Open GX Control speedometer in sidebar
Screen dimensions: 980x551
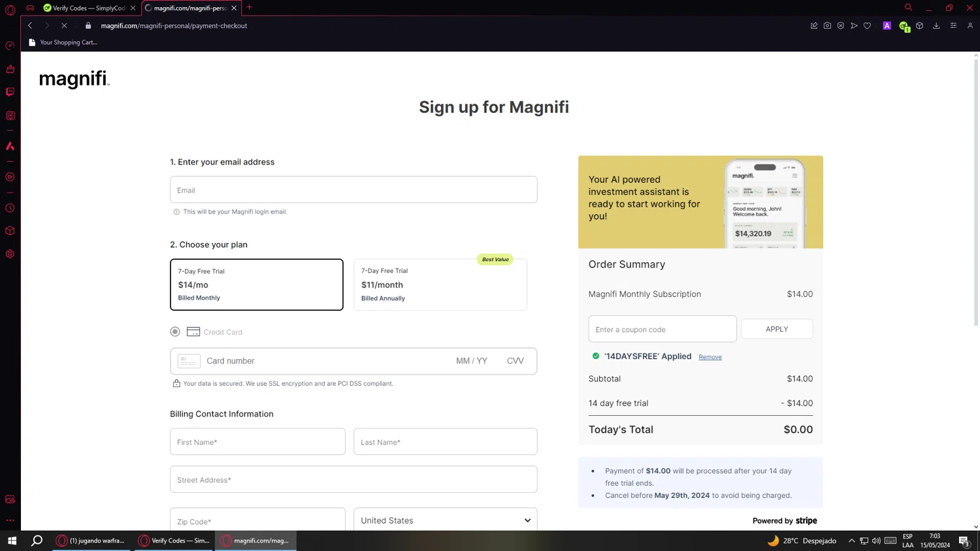(x=10, y=46)
